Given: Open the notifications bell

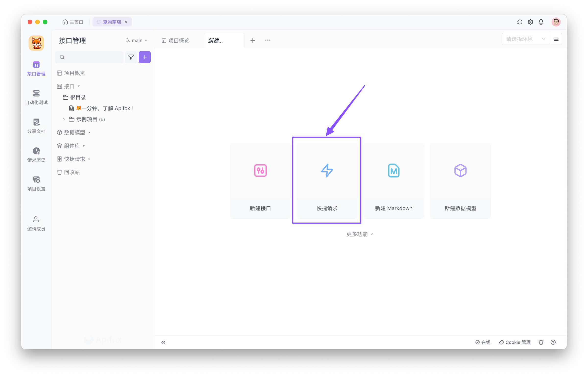Looking at the screenshot, I should coord(541,22).
